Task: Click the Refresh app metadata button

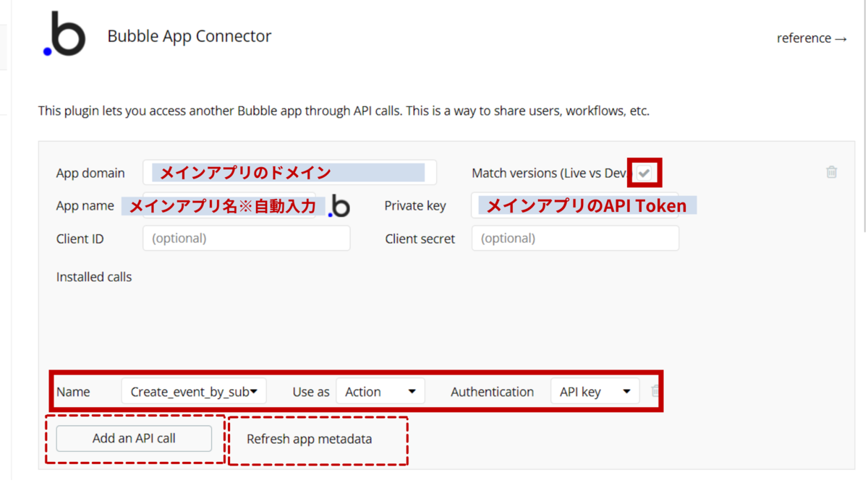Action: 309,439
